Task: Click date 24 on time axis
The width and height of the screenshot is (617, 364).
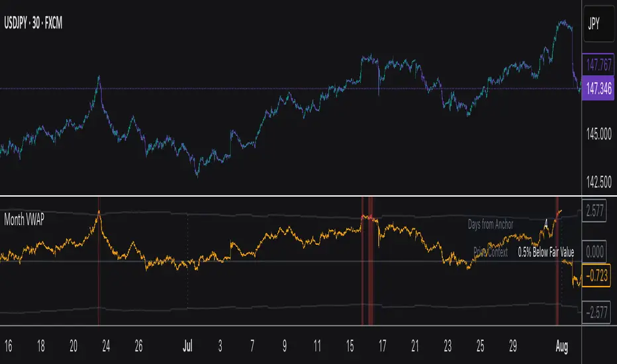Action: point(106,346)
